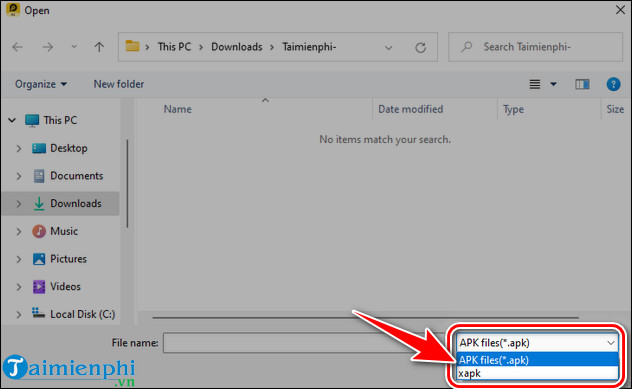Toggle the preview pane
The width and height of the screenshot is (632, 389).
click(x=582, y=84)
